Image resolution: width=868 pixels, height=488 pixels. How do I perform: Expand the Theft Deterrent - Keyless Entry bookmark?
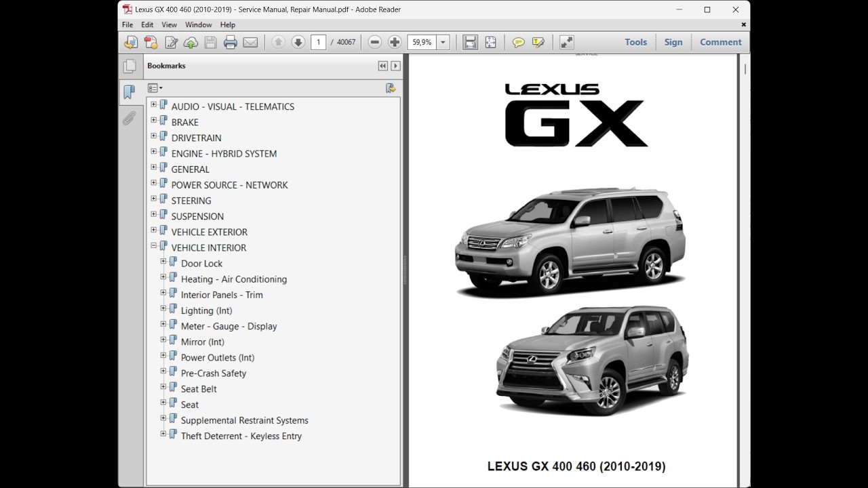click(x=163, y=434)
